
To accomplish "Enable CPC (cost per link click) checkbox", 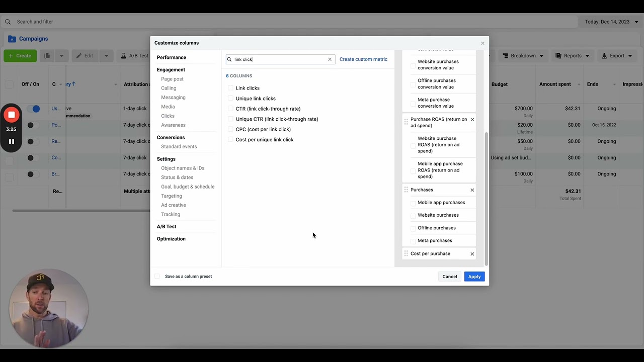I will (230, 129).
